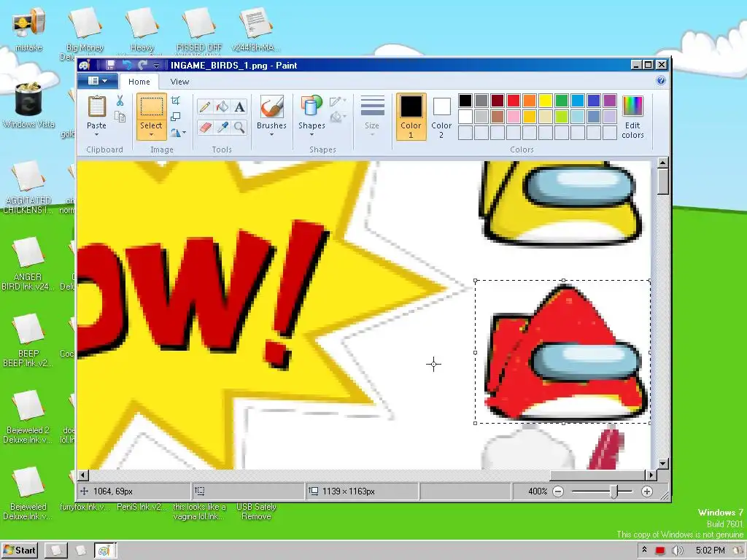747x560 pixels.
Task: Click the Save icon in quick access toolbar
Action: point(110,65)
